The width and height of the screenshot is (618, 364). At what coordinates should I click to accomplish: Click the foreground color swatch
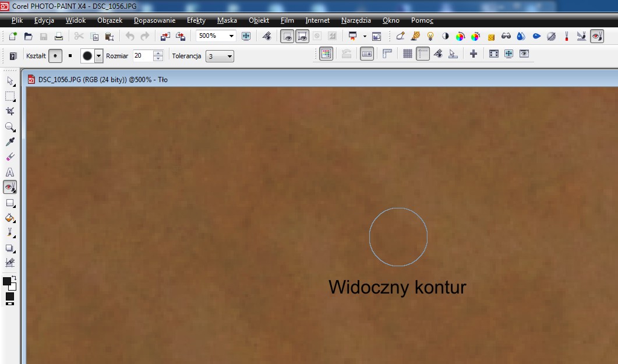point(7,281)
